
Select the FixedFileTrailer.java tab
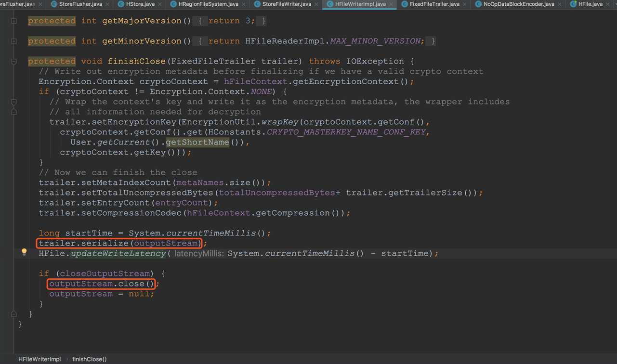click(434, 4)
